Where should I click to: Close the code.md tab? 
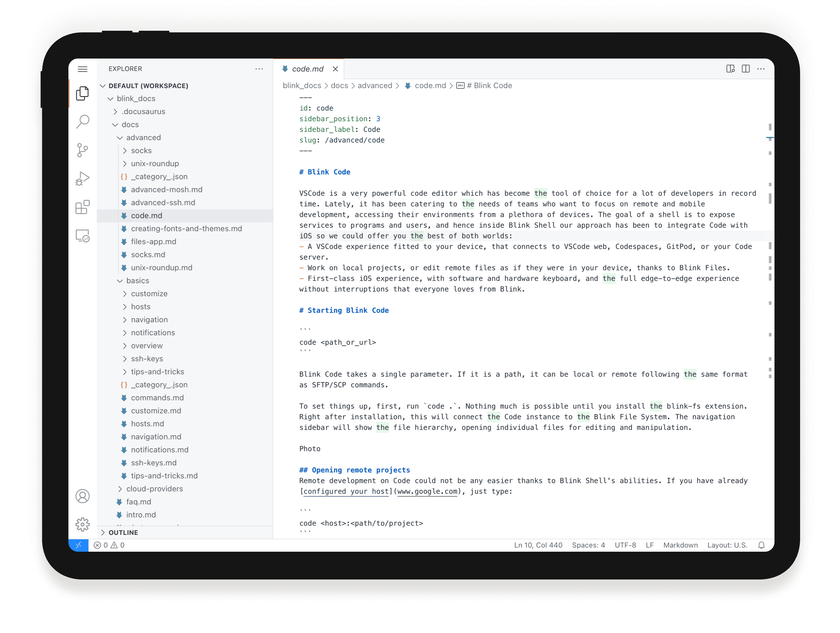(x=335, y=69)
